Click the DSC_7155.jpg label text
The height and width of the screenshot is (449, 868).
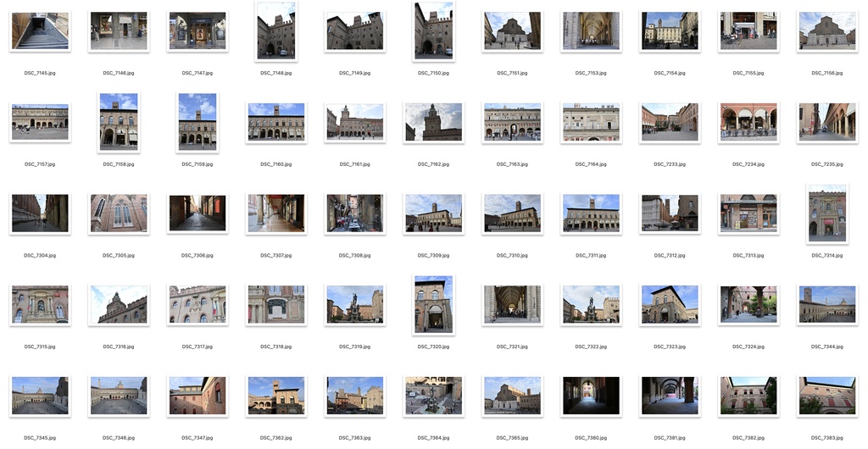tap(748, 73)
